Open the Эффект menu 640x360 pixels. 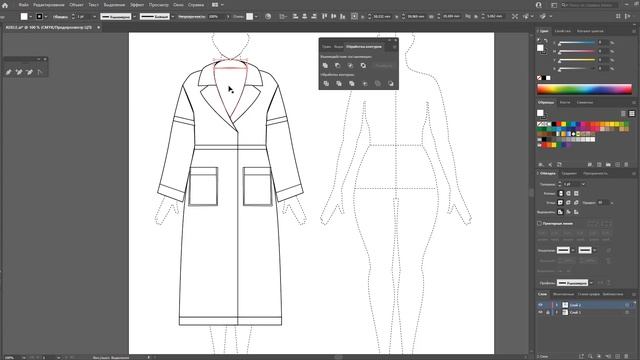pos(137,5)
